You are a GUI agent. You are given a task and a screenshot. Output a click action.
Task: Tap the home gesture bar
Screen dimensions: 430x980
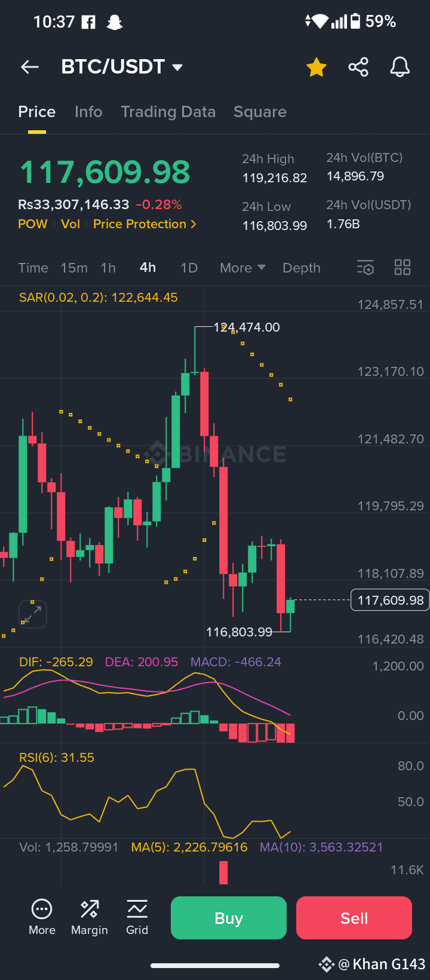(215, 965)
